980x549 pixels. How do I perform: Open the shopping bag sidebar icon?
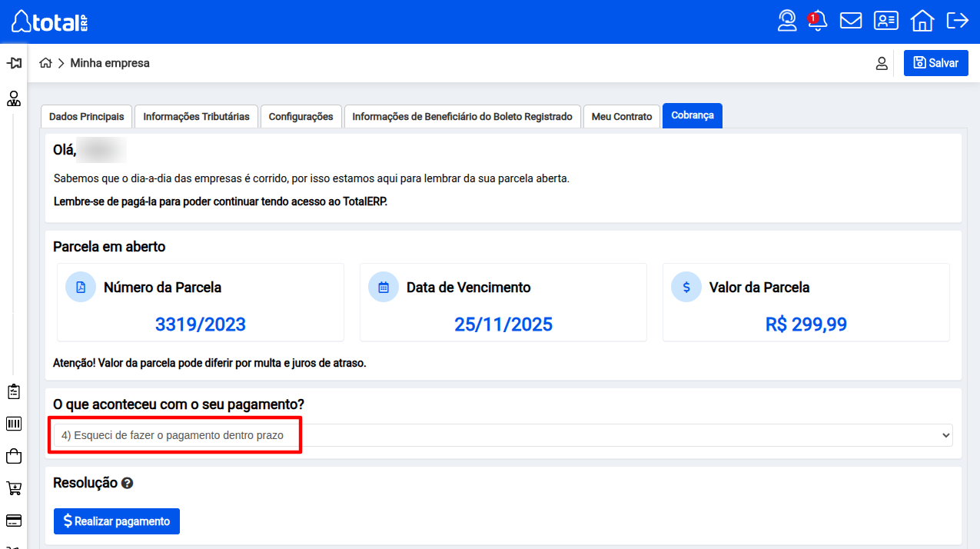[14, 456]
